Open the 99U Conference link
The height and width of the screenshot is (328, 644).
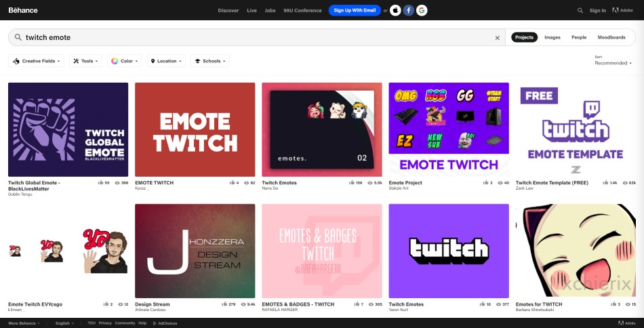[x=303, y=11]
